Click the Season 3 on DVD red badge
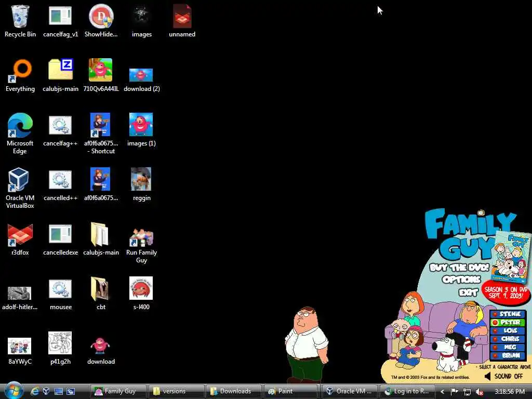This screenshot has width=532, height=399. [506, 292]
